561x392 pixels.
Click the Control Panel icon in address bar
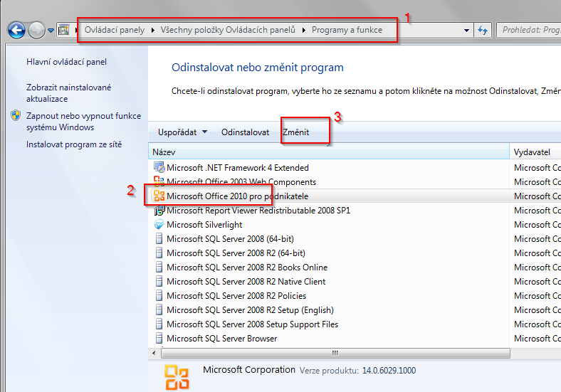(63, 30)
